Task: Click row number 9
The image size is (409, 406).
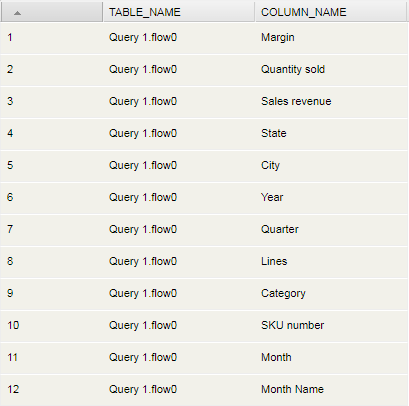Action: (x=10, y=293)
